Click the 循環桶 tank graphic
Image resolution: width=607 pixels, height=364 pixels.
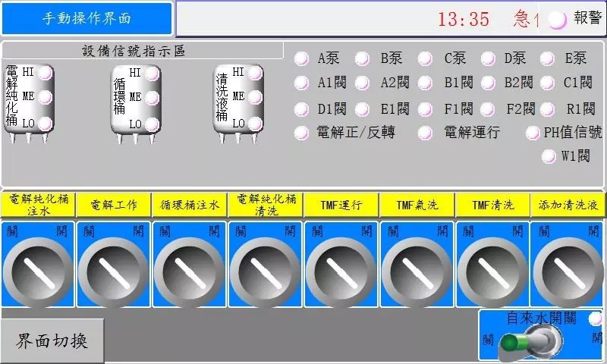136,105
